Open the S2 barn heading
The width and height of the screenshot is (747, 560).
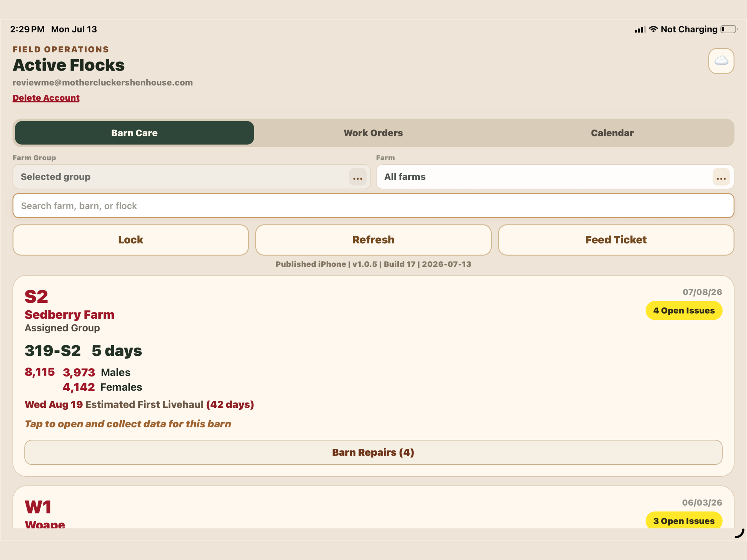pyautogui.click(x=36, y=297)
